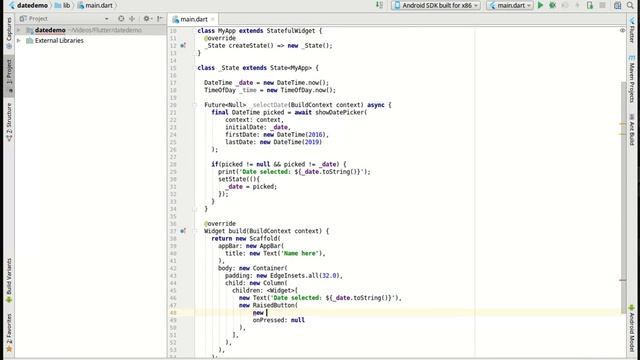
Task: Open the Build Variants tool window
Action: click(x=9, y=281)
